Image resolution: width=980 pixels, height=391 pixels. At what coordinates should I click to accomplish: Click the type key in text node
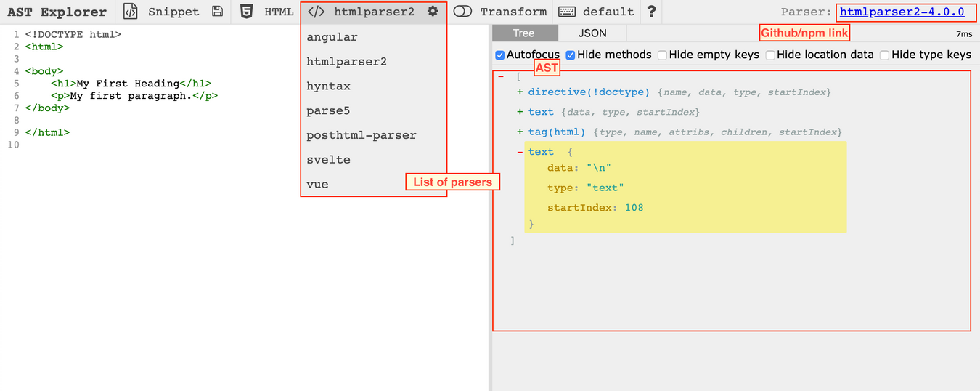tap(560, 188)
